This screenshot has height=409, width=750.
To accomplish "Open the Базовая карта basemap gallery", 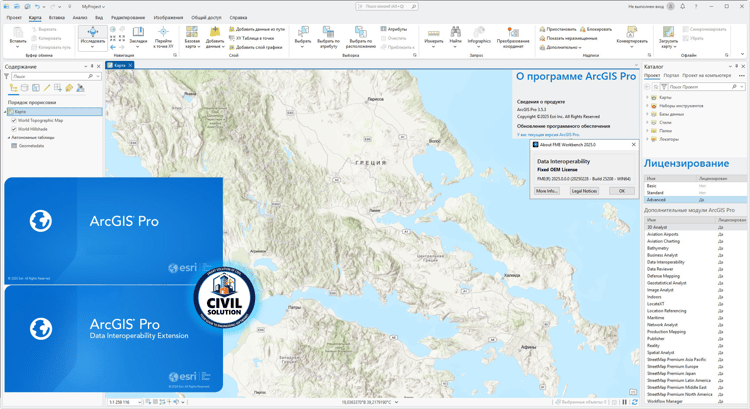I will [192, 37].
